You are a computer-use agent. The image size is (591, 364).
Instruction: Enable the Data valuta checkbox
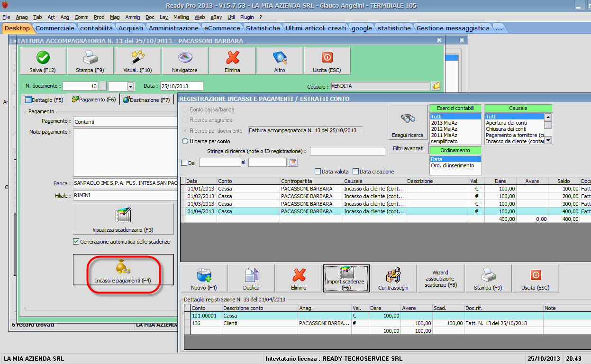point(318,172)
